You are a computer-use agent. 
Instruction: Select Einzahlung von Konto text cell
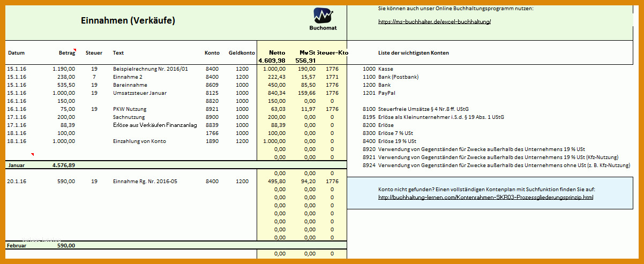point(139,141)
